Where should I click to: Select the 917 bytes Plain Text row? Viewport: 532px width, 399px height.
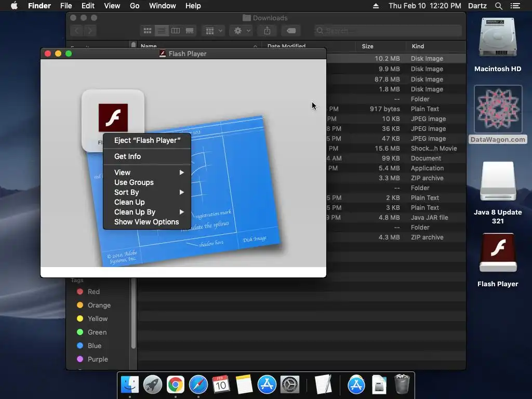[x=396, y=109]
